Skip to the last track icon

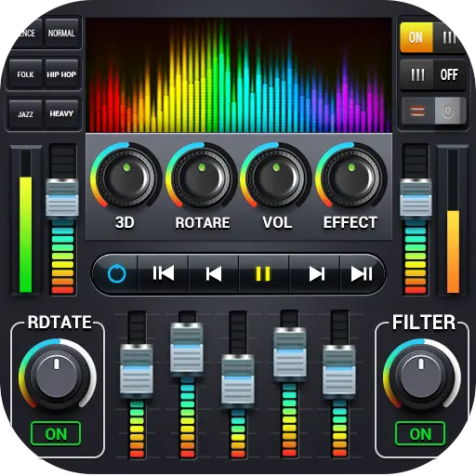tap(362, 273)
